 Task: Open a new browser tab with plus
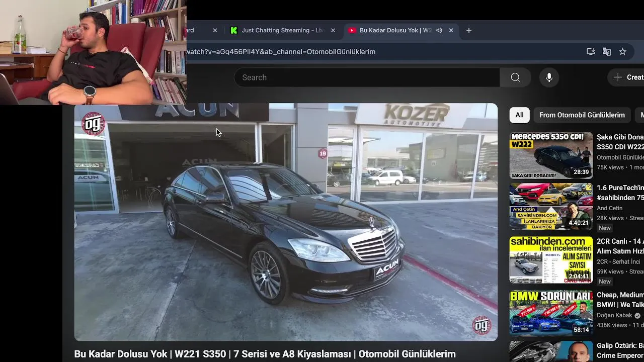[x=469, y=30]
